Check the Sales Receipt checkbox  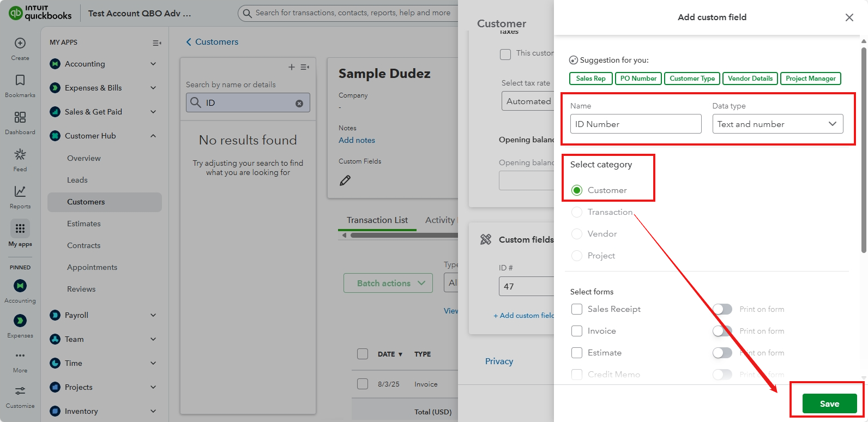[577, 309]
